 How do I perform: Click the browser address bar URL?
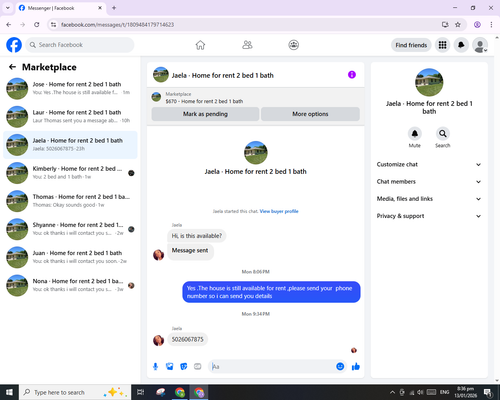117,25
